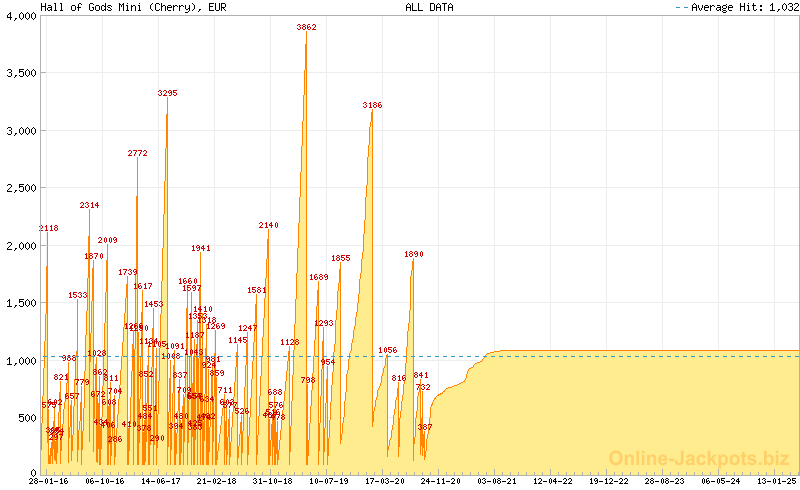Click the 24-11-20 x-axis date marker
Screen dimensions: 800x490
coord(440,481)
